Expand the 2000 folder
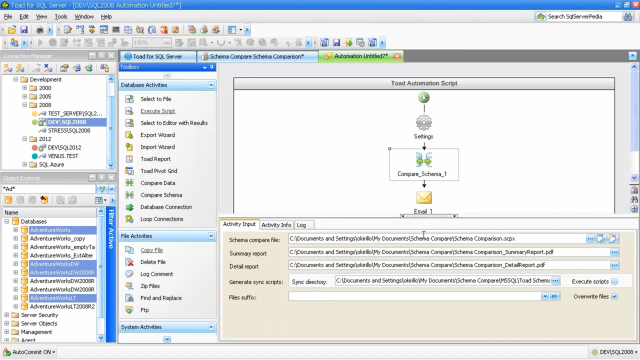This screenshot has width=640, height=360. coord(24,88)
